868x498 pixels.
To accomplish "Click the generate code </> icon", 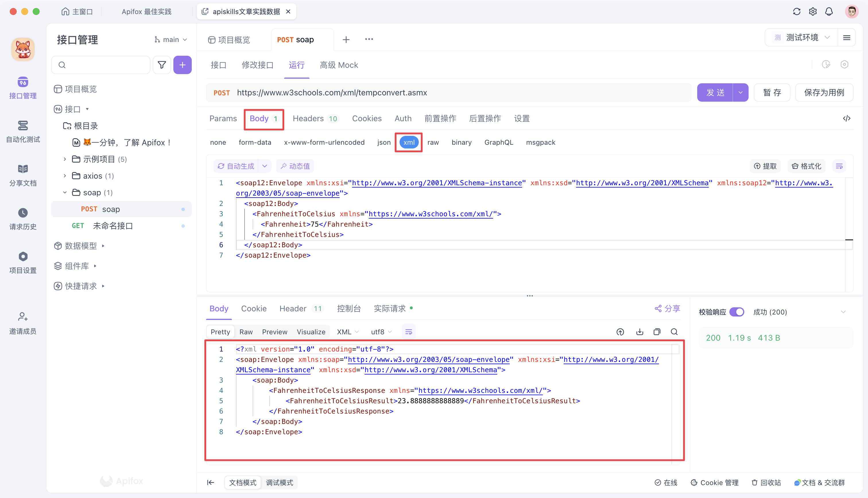I will [x=846, y=118].
